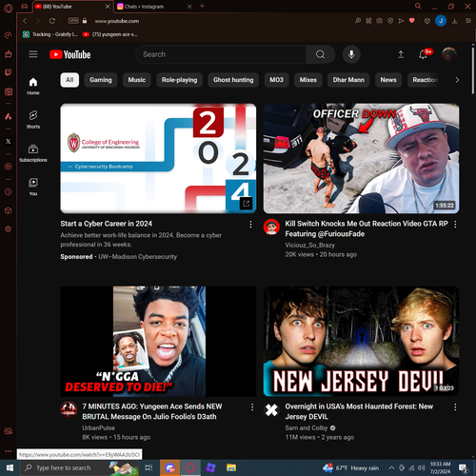
Task: Open the Twitch panel in Opera sidebar
Action: [9, 72]
